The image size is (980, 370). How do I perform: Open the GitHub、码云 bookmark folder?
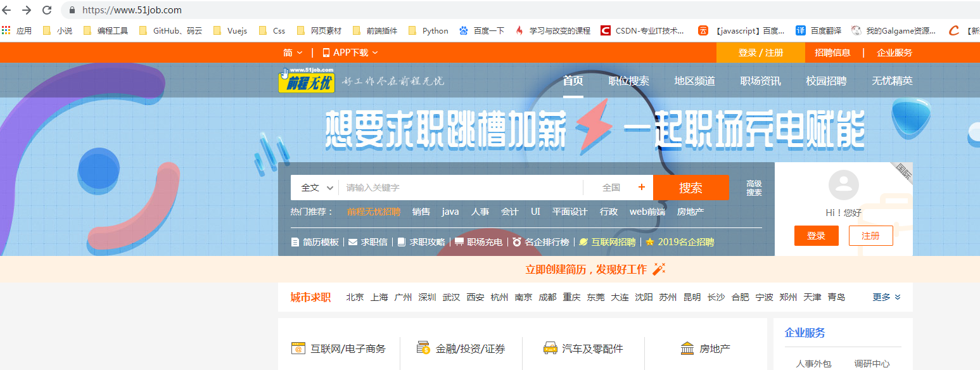click(170, 30)
